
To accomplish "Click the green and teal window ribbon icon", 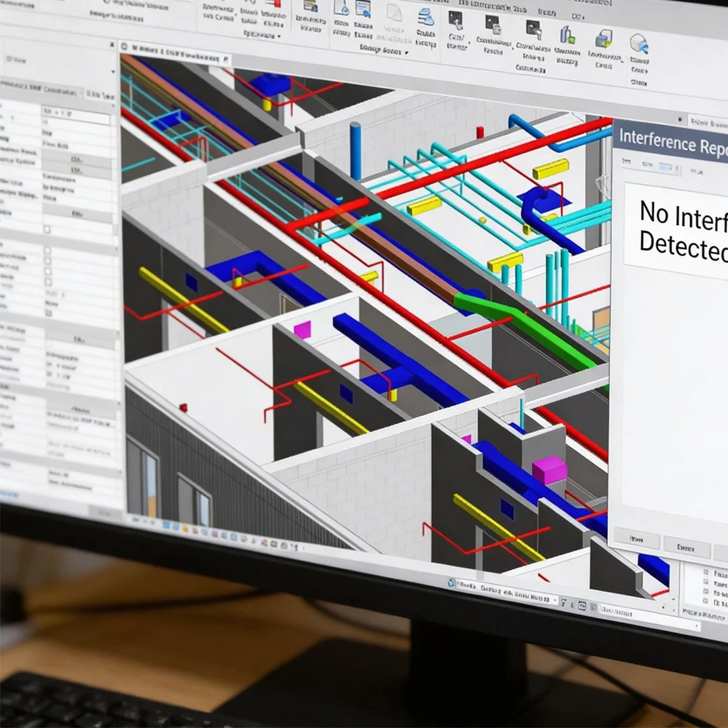I will [310, 5].
